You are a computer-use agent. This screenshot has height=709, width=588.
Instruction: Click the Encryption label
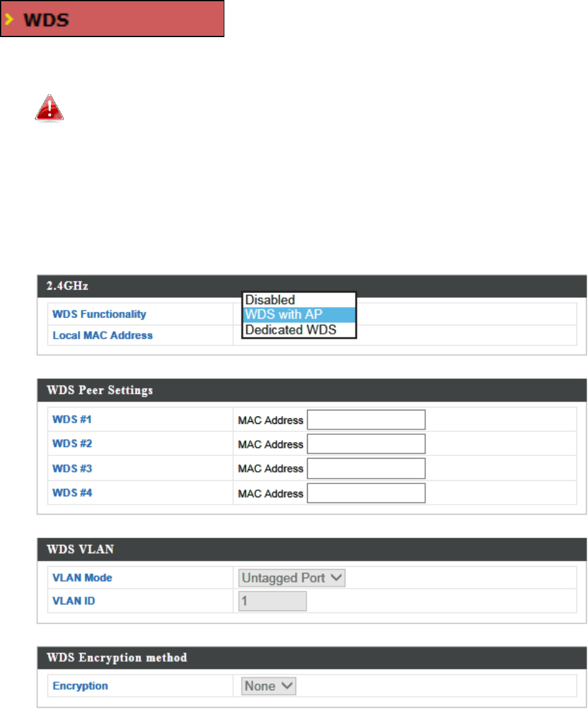click(80, 686)
